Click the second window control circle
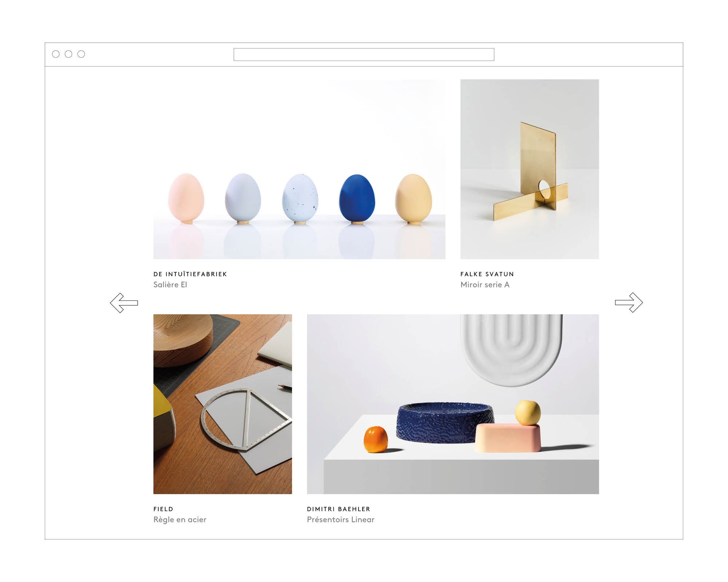The image size is (728, 582). [68, 54]
